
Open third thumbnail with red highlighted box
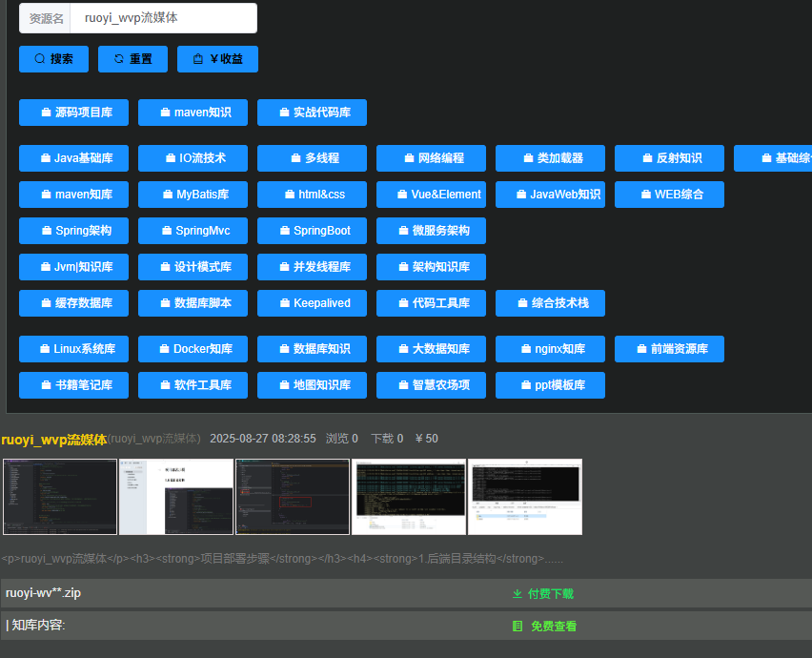[x=293, y=496]
